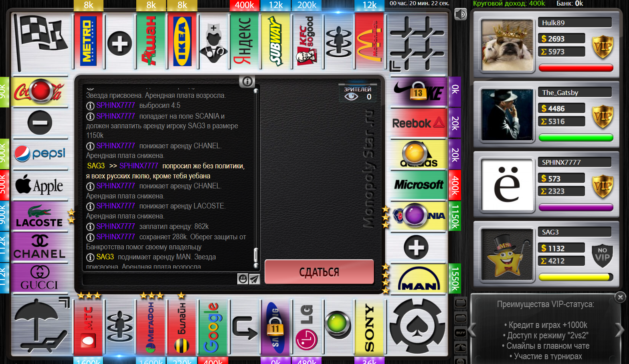Select the IKEA property cell
629x364 pixels.
pos(182,41)
